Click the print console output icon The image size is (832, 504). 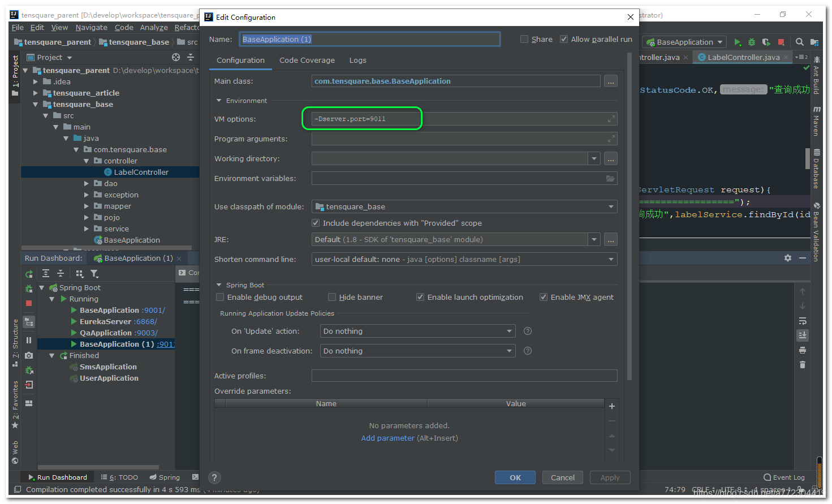(x=802, y=350)
